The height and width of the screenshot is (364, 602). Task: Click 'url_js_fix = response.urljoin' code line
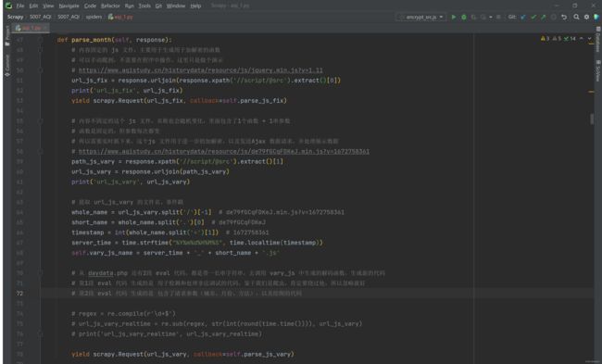click(207, 81)
